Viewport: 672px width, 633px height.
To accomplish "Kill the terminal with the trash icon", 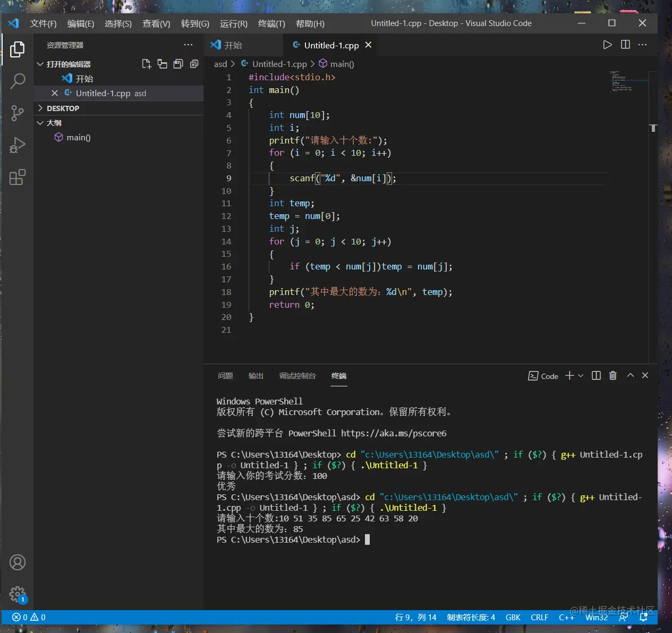I will 613,375.
